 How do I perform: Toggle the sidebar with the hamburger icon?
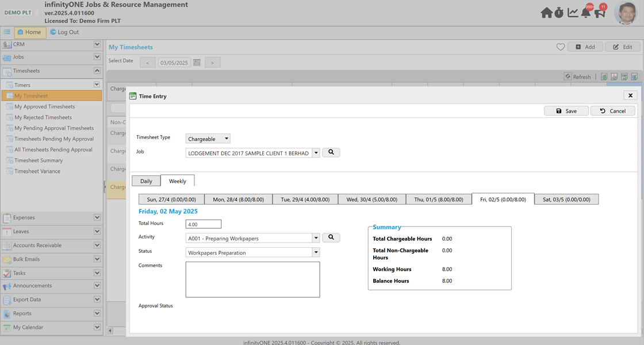click(6, 32)
